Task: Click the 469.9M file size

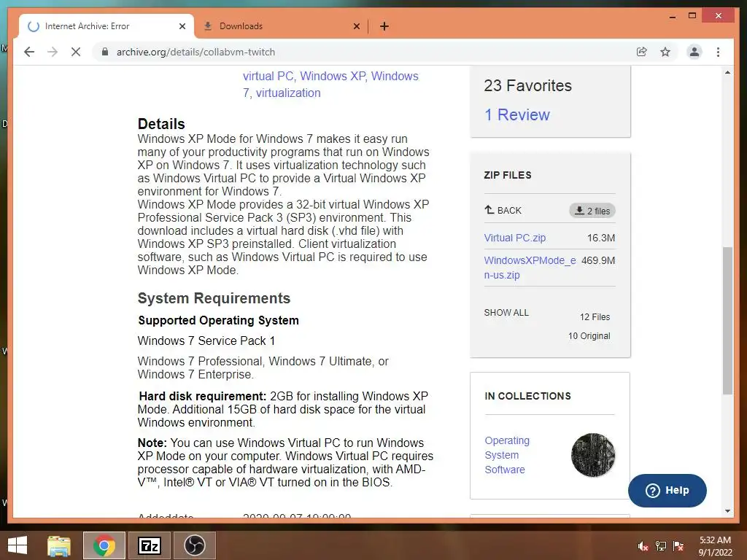Action: pyautogui.click(x=598, y=260)
